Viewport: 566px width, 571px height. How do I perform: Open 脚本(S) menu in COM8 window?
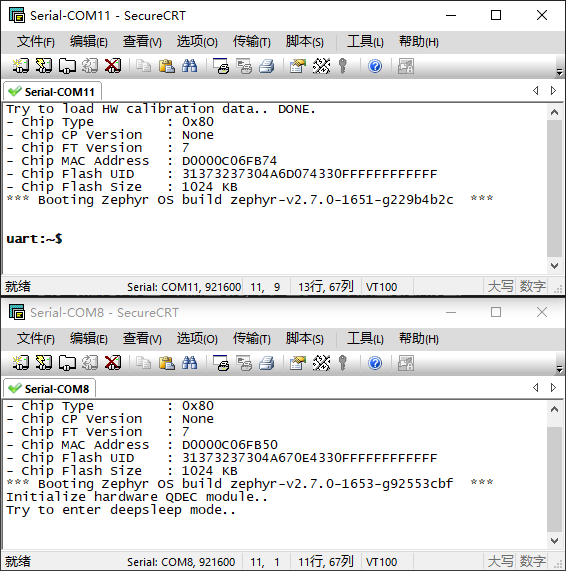[x=304, y=339]
